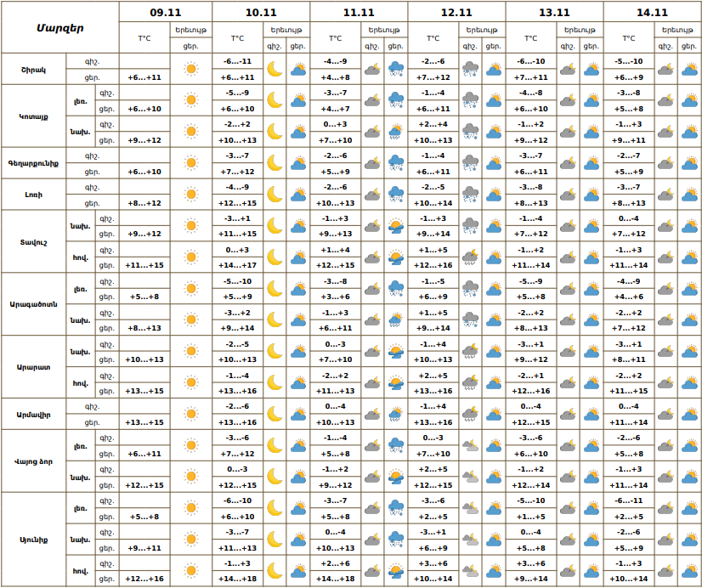Click Արմավիր night cloud icon on 12.11

tap(470, 414)
